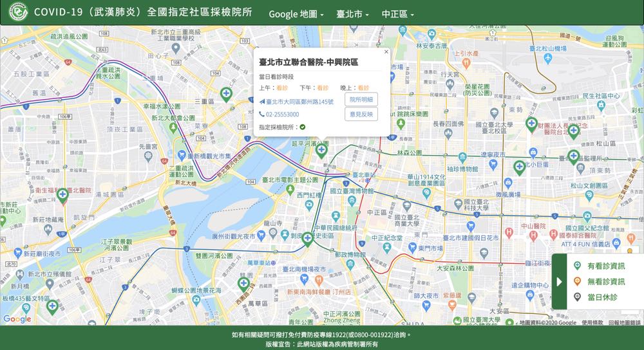This screenshot has width=644, height=350.
Task: Select hospital marker near 板橋435藝文特區
Action: [x=52, y=307]
